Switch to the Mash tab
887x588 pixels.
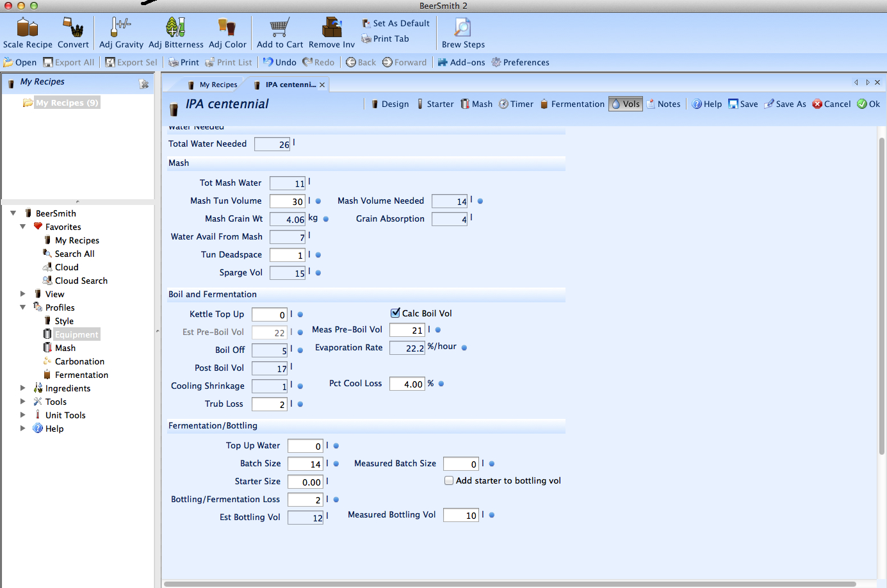pyautogui.click(x=476, y=104)
